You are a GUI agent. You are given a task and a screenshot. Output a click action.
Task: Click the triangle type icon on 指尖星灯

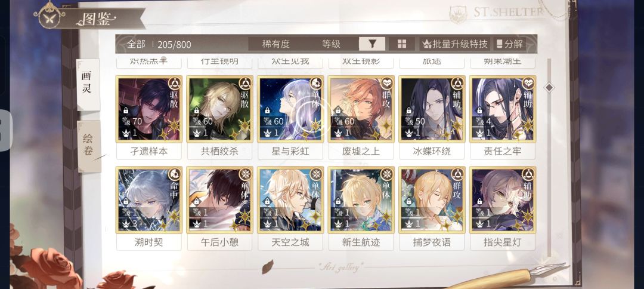(x=528, y=174)
